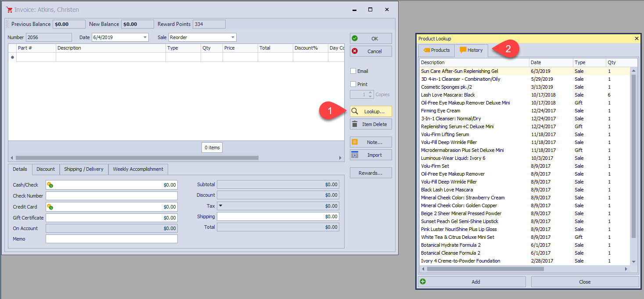Select Lash Love Mascara: Black row
The image size is (644, 299).
click(x=448, y=95)
